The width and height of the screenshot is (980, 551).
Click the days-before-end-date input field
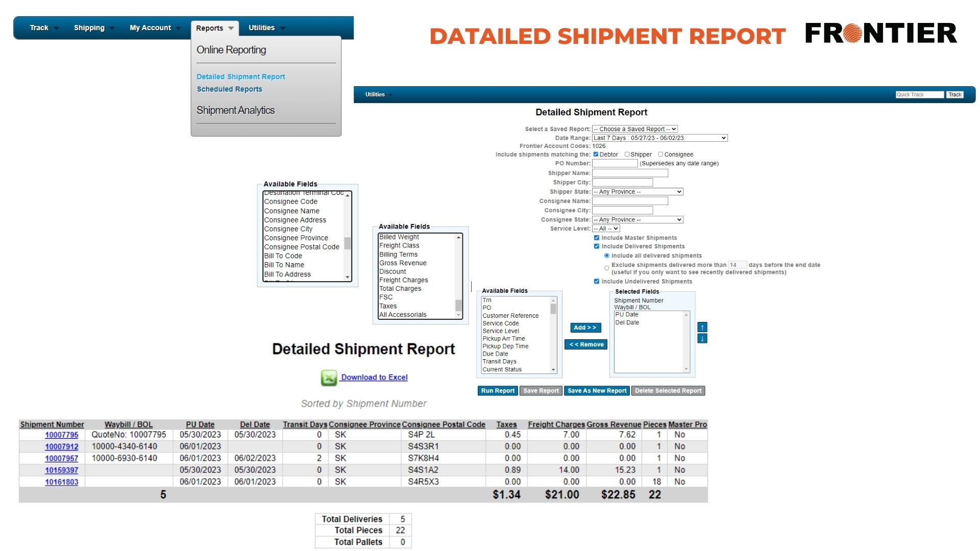tap(737, 265)
